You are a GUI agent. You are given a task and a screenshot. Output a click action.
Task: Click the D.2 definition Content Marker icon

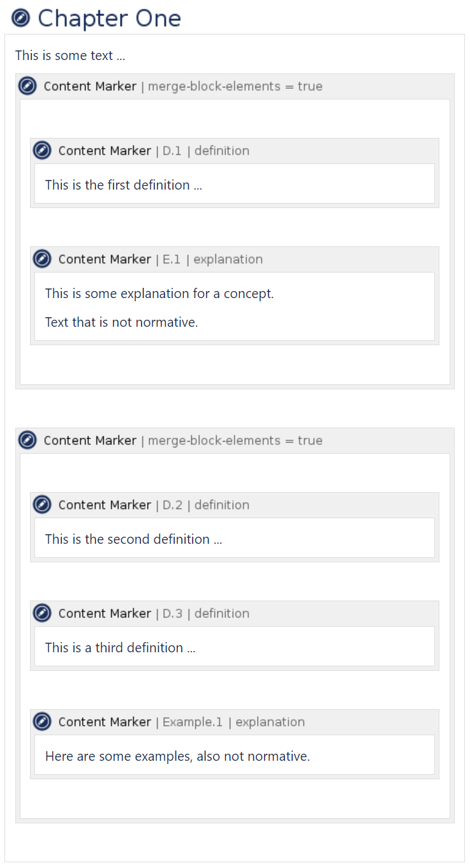(x=42, y=505)
